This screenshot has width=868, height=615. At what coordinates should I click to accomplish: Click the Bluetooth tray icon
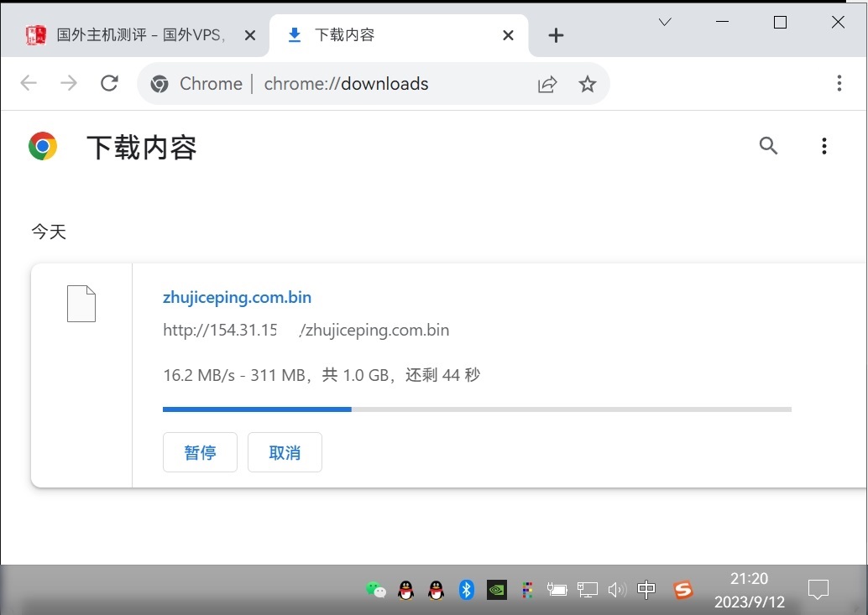click(x=467, y=590)
